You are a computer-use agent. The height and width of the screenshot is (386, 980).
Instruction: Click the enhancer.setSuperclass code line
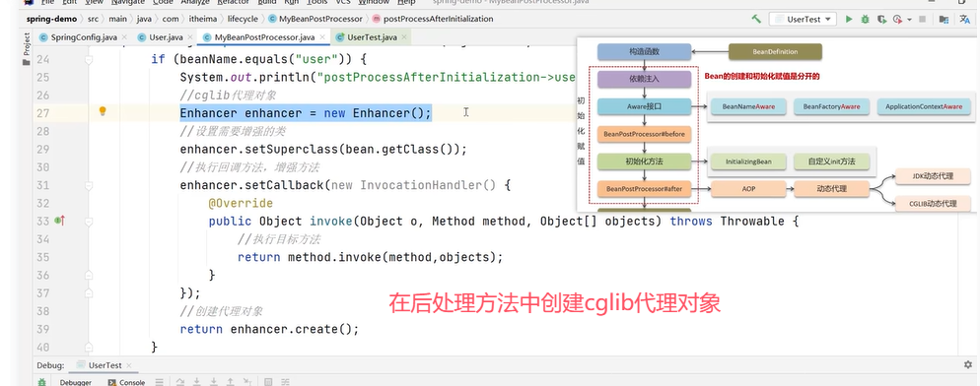[323, 150]
